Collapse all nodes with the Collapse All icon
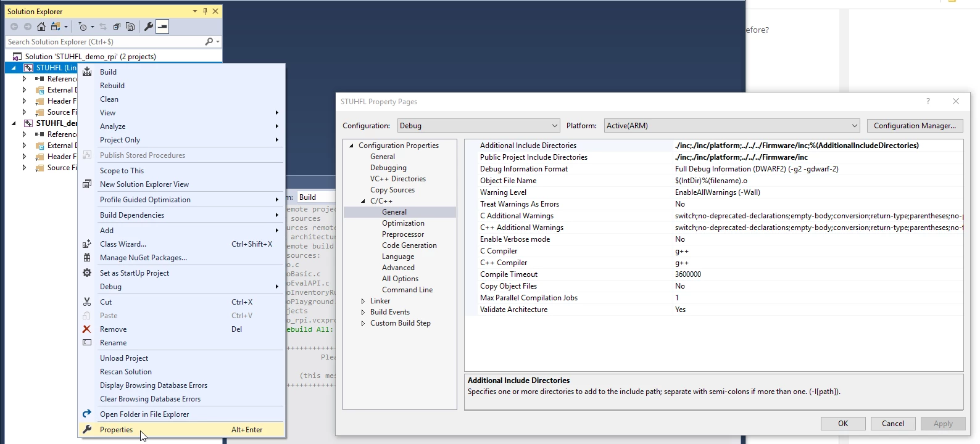980x444 pixels. click(x=117, y=27)
